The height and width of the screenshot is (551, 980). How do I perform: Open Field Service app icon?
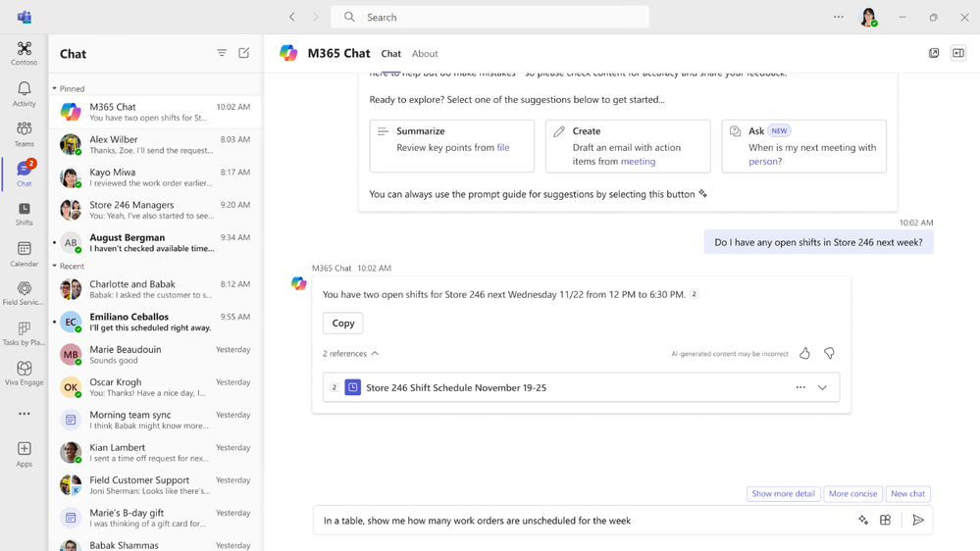[x=25, y=293]
